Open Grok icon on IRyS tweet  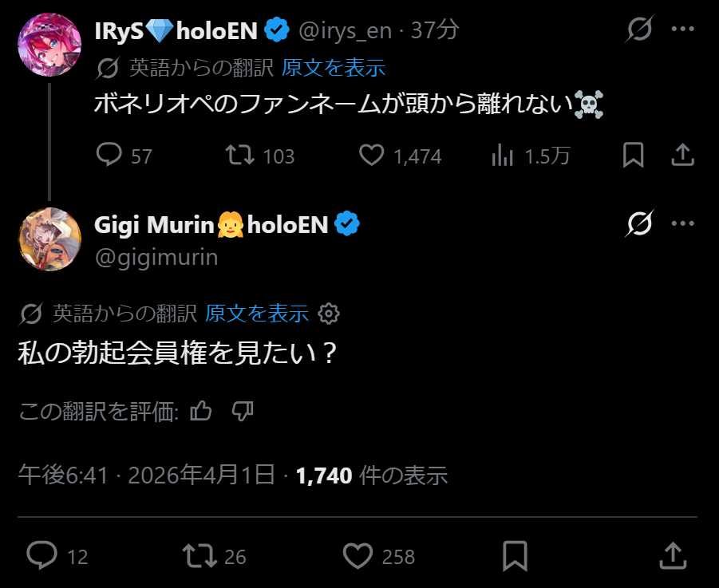[x=640, y=30]
